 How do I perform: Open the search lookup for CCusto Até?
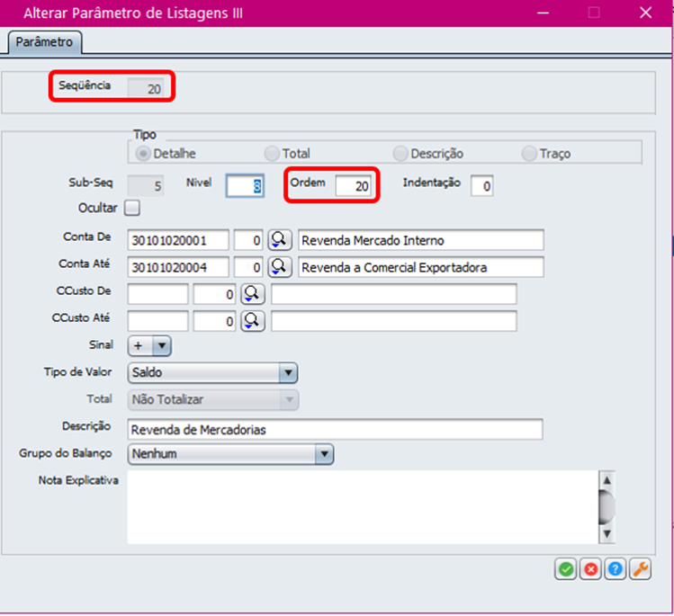[x=253, y=321]
